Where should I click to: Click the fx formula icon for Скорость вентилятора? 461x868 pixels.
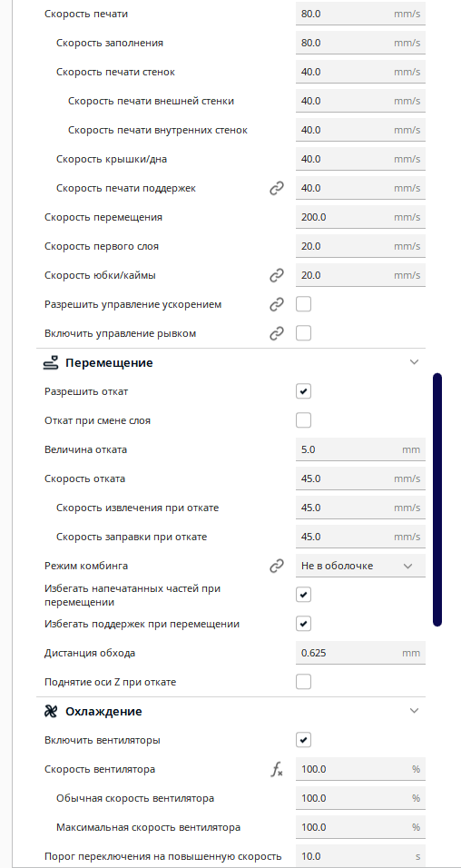tap(277, 769)
